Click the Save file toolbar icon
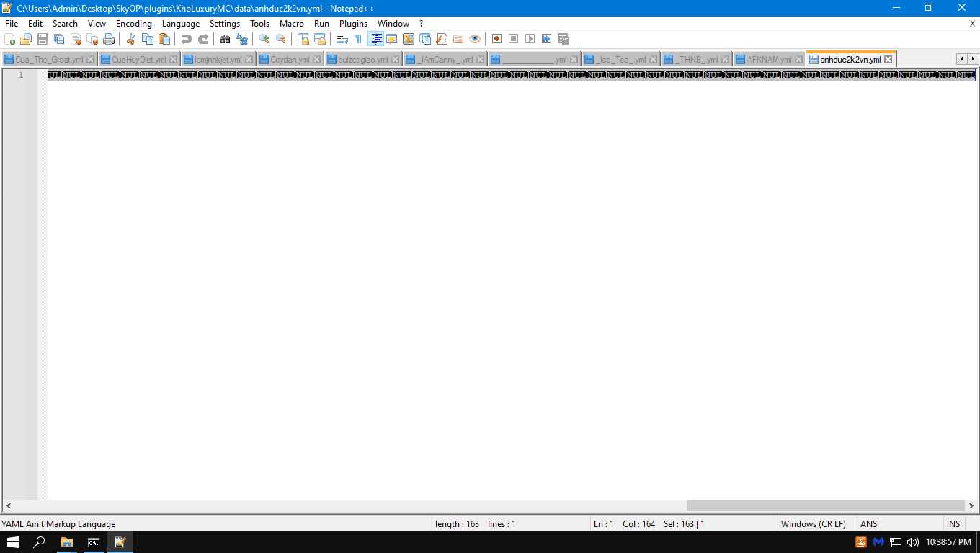 [x=43, y=39]
